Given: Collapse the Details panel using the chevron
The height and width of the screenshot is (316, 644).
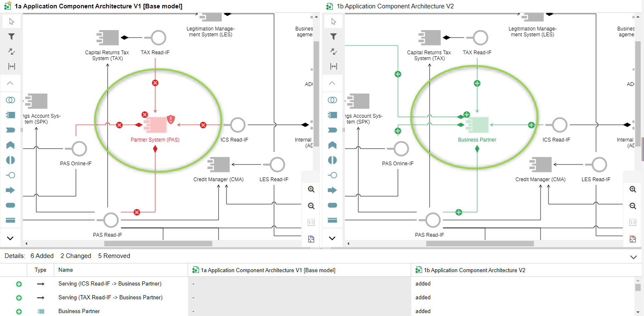Looking at the screenshot, I should pyautogui.click(x=633, y=257).
